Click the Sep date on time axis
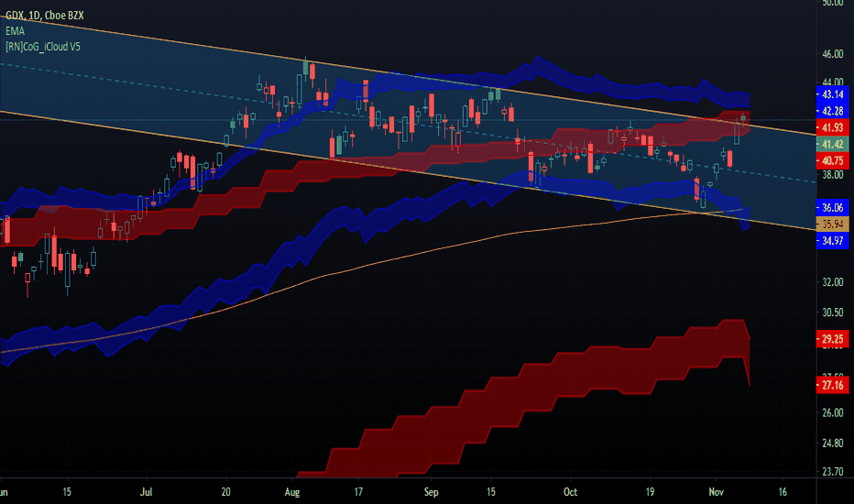854x504 pixels. click(x=432, y=492)
